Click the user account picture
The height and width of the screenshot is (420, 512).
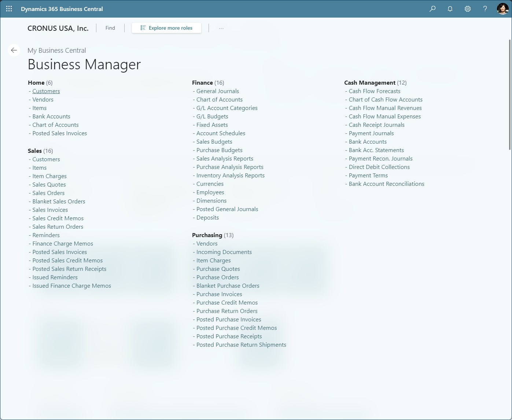coord(502,9)
